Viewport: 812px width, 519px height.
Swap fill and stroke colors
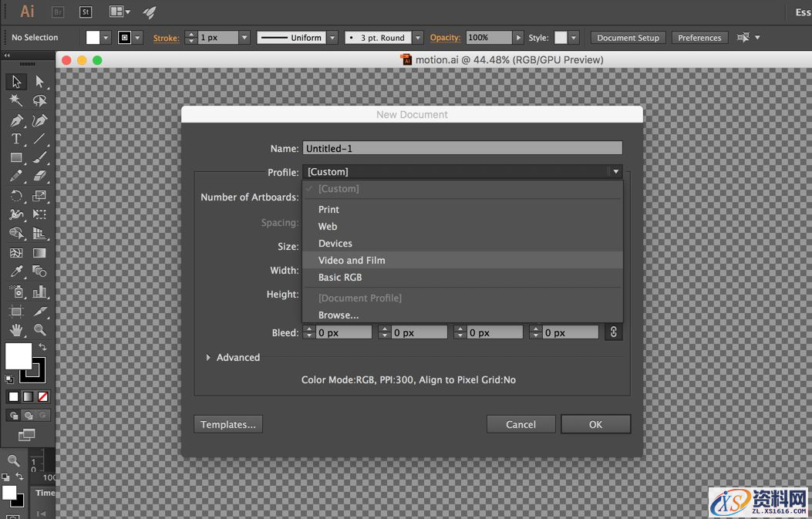[x=43, y=348]
